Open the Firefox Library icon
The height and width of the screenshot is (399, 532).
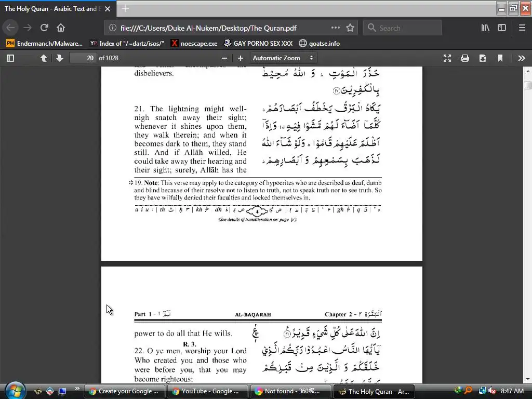click(x=485, y=28)
